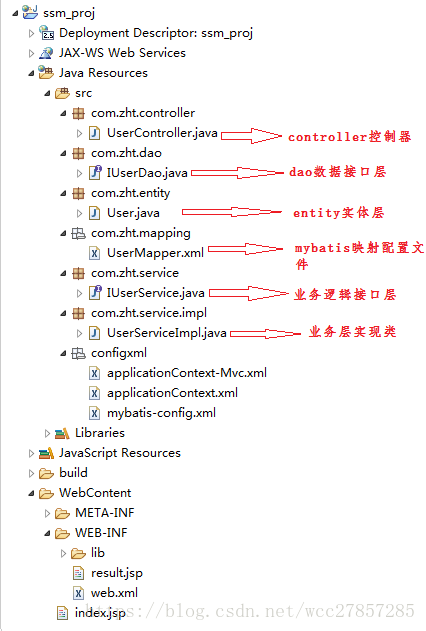Image resolution: width=426 pixels, height=631 pixels.
Task: Select the mybatis-config.xml label
Action: click(x=161, y=413)
